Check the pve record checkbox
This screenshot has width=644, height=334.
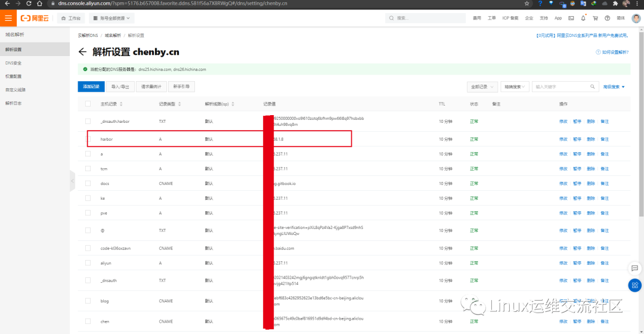(88, 213)
